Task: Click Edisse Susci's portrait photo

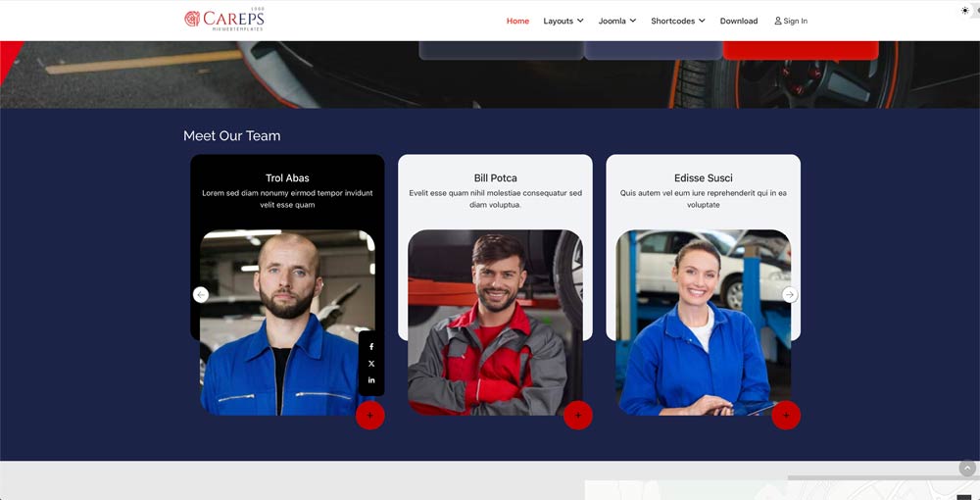Action: click(703, 323)
